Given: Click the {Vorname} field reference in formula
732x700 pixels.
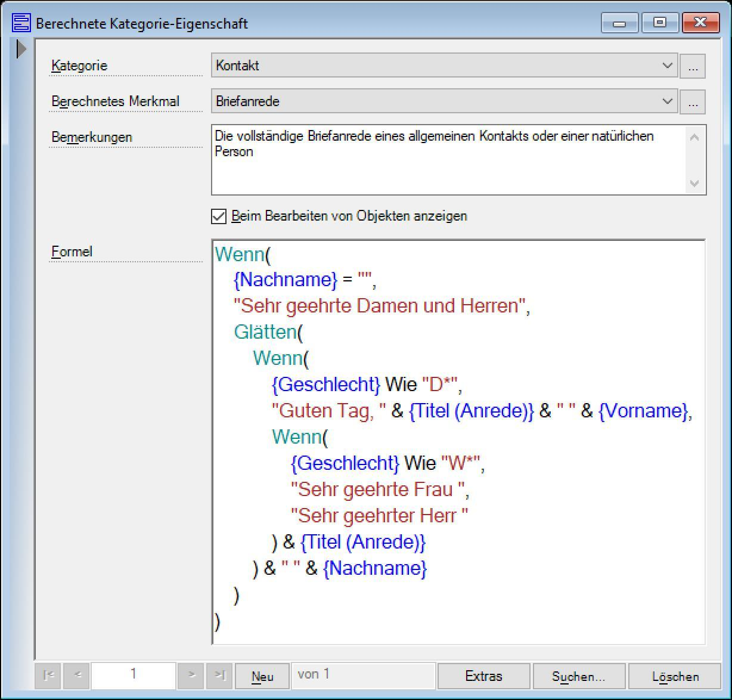Looking at the screenshot, I should point(644,411).
